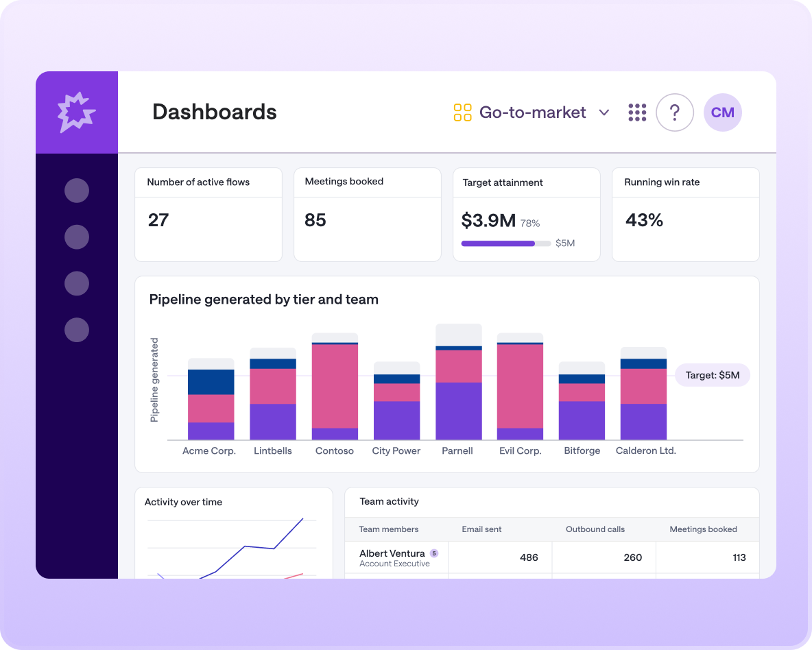Click the Pipeline generated by tier and team title
The height and width of the screenshot is (650, 812).
coord(263,300)
